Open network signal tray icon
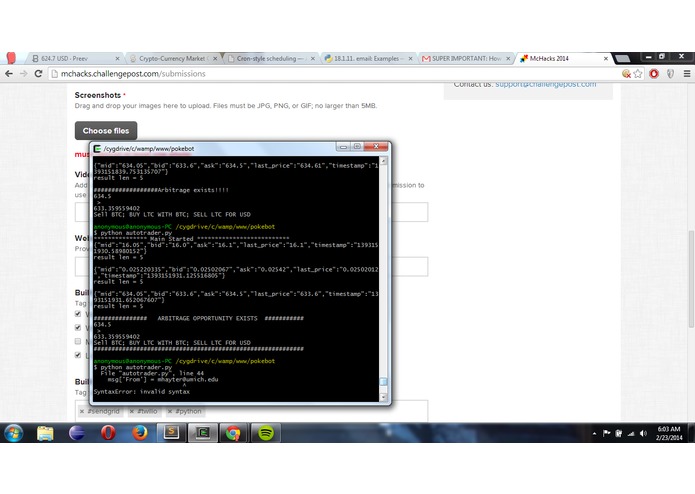The width and height of the screenshot is (695, 494). pyautogui.click(x=630, y=433)
